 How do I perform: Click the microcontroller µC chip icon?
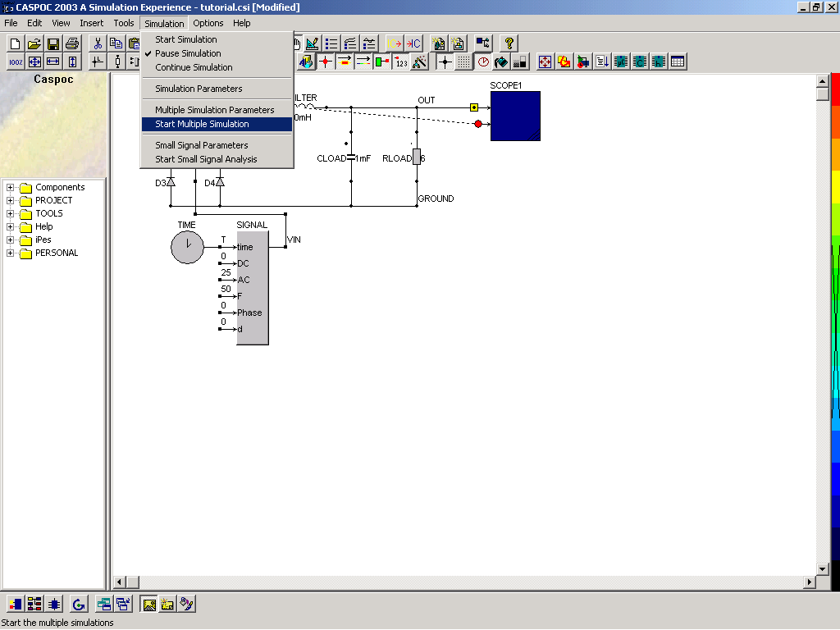pos(620,62)
